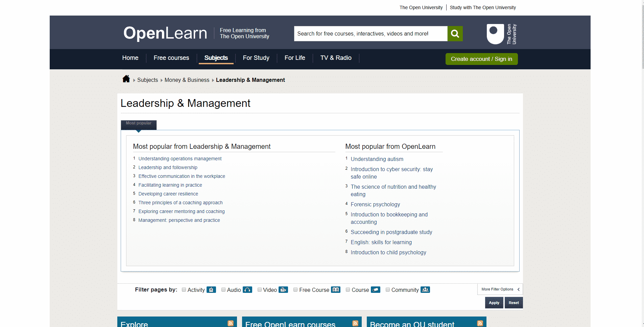Click Leadership & Management breadcrumb text
The height and width of the screenshot is (327, 644).
(x=250, y=80)
